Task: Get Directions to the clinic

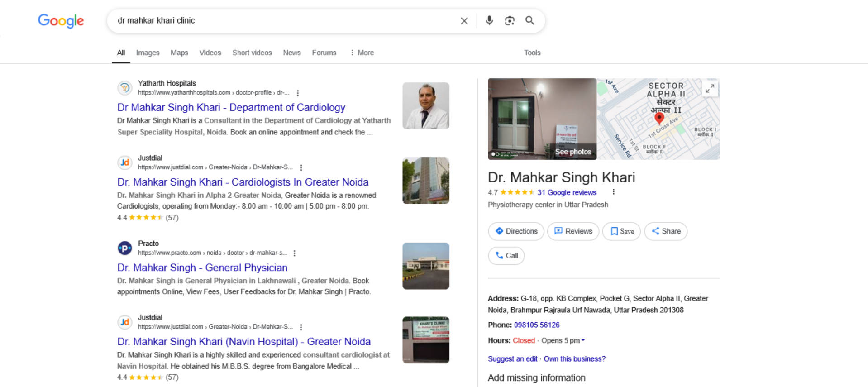Action: 516,231
